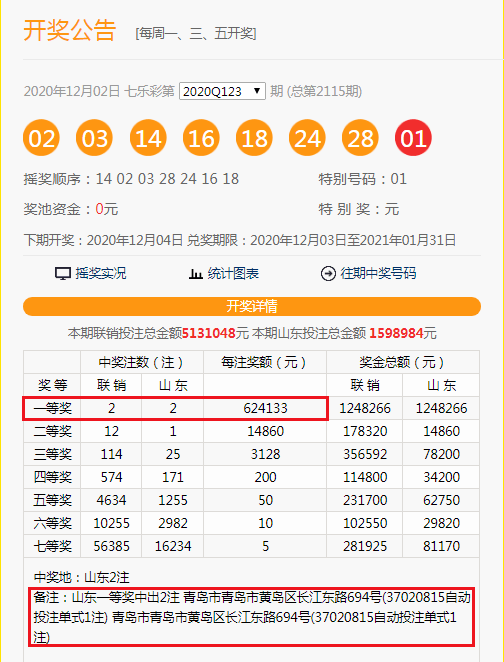
Task: Click the 备注 remark paragraph
Action: [x=252, y=617]
